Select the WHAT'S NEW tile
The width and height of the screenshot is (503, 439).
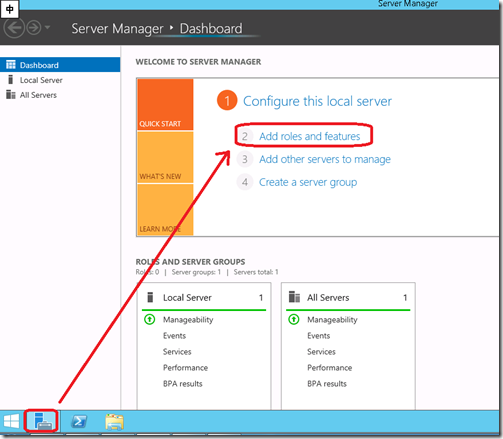(x=165, y=157)
